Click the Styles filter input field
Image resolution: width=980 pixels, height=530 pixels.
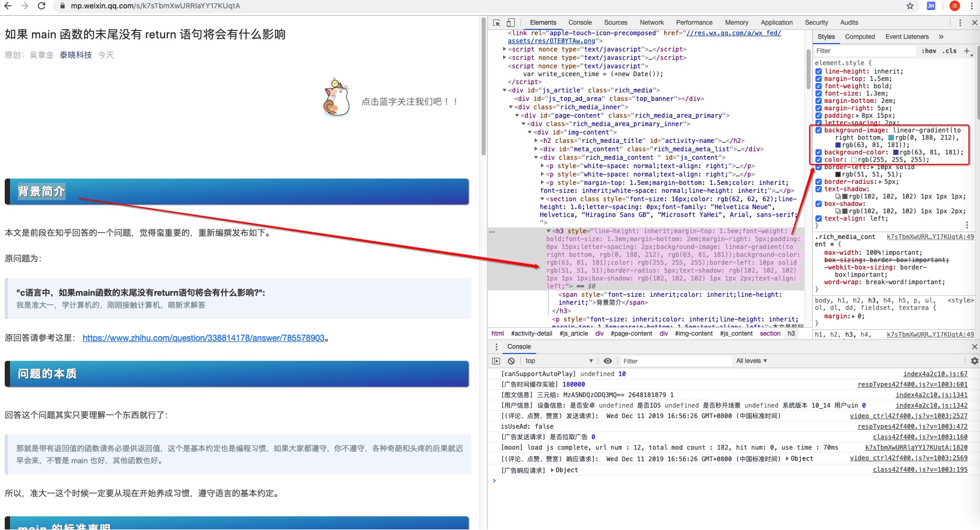[865, 51]
